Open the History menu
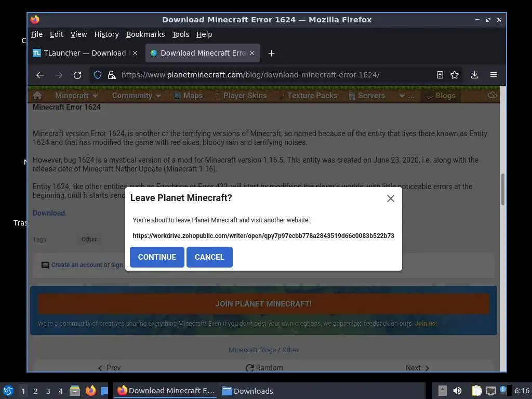Image resolution: width=532 pixels, height=399 pixels. point(107,34)
